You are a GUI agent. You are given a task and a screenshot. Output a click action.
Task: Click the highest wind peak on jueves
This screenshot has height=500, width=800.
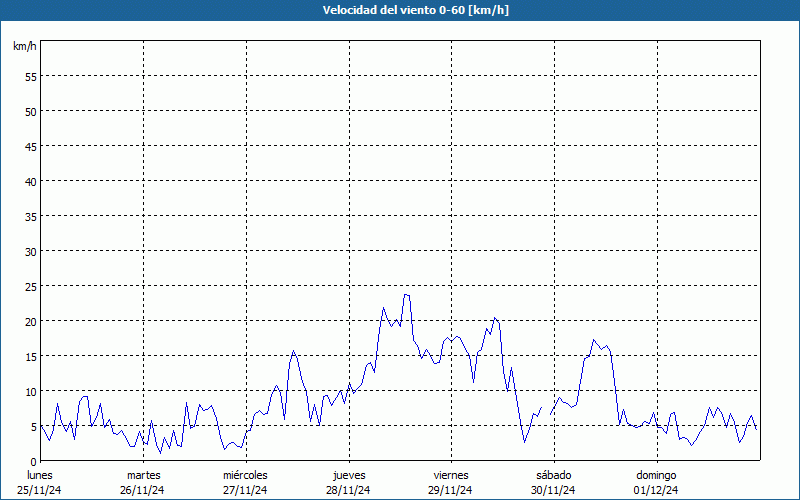click(407, 295)
